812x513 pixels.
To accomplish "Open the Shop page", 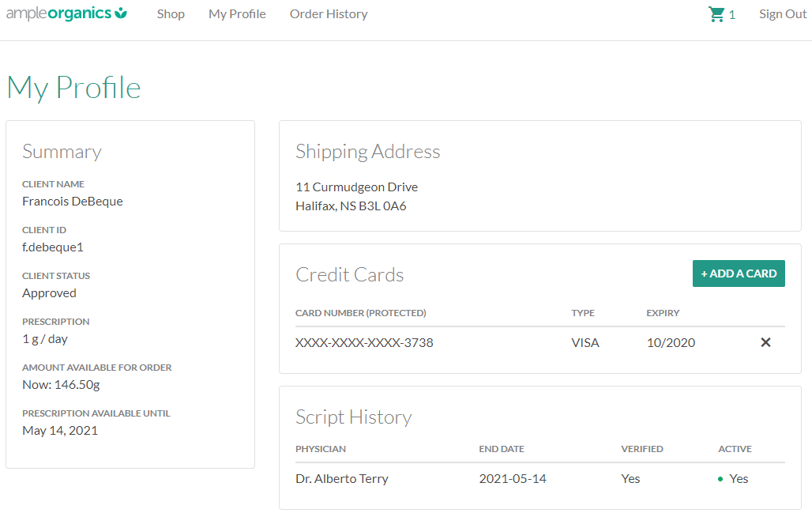I will click(x=171, y=14).
